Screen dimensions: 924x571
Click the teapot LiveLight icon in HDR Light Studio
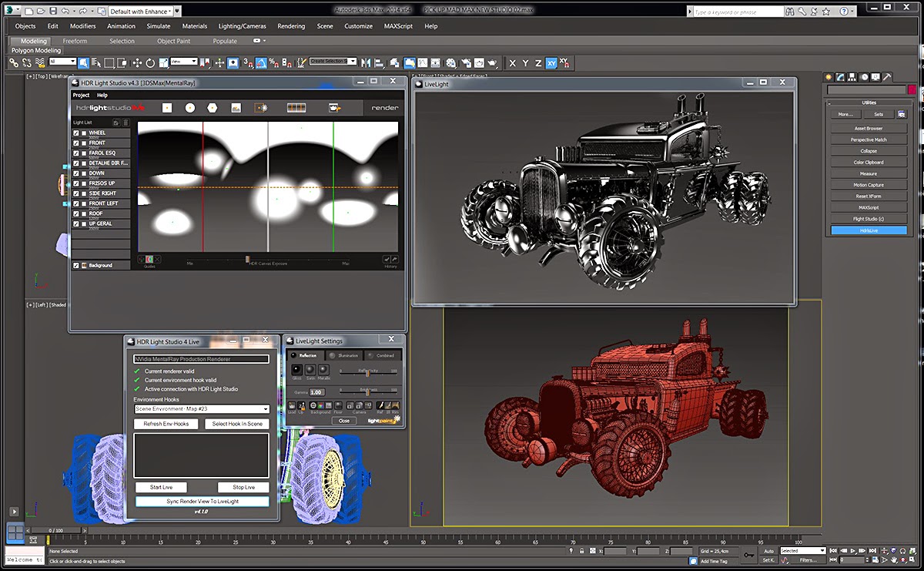[335, 108]
